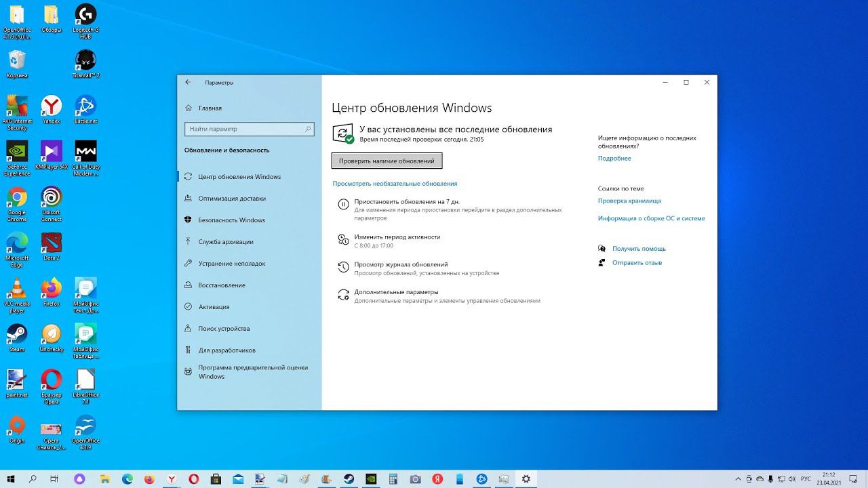Select the Корзина recycle bin desktop icon

[x=17, y=64]
